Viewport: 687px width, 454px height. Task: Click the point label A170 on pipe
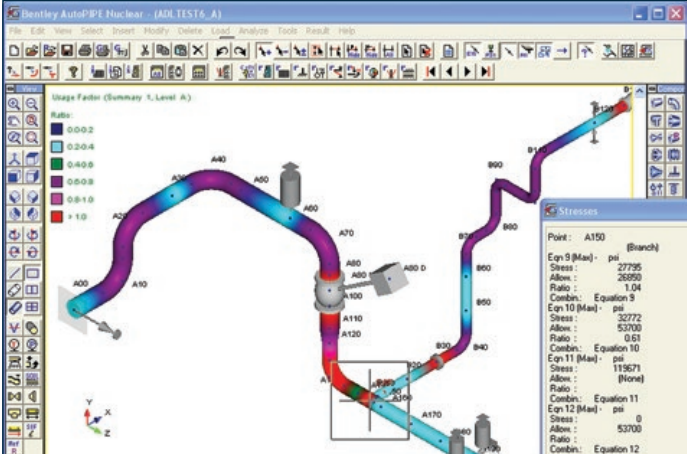[x=432, y=414]
